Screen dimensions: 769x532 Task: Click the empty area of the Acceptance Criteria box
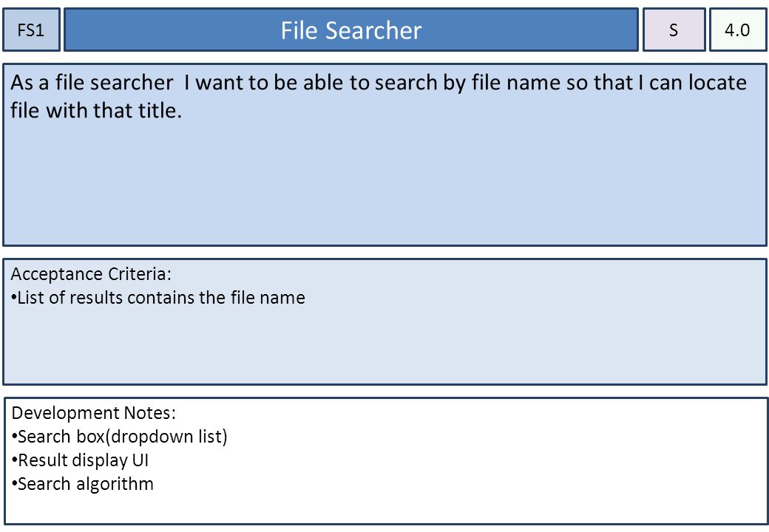point(384,348)
